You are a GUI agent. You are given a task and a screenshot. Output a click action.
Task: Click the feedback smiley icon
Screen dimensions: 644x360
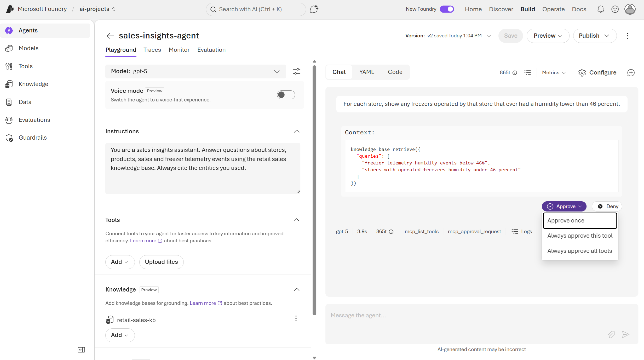615,9
